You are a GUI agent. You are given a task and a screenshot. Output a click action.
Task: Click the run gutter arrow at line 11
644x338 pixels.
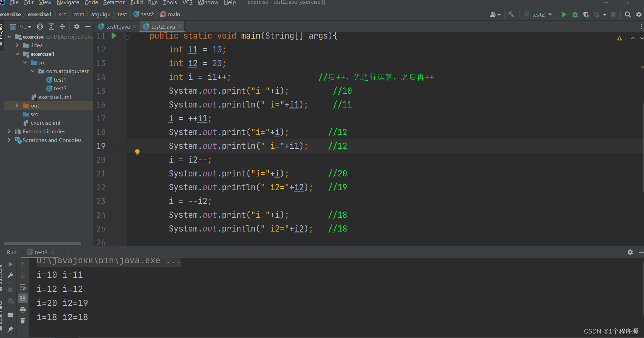tap(114, 36)
